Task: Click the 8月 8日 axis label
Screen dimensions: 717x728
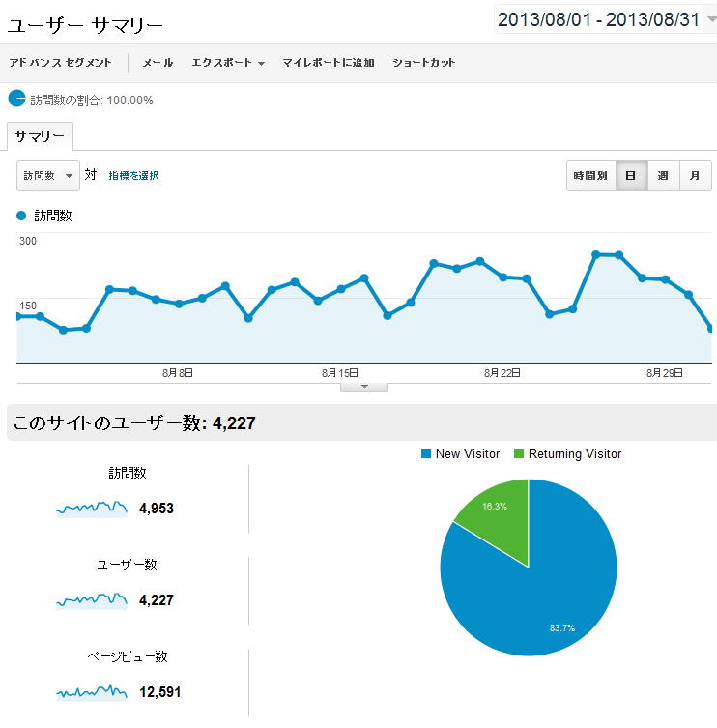Action: [x=177, y=373]
